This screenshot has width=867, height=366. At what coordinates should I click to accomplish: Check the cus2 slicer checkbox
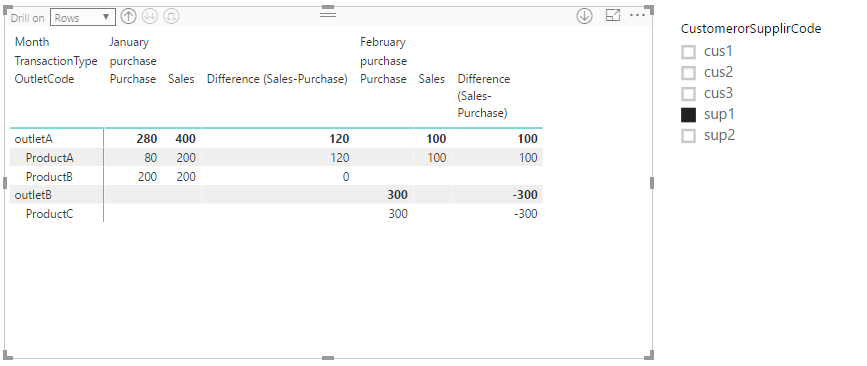pyautogui.click(x=688, y=73)
